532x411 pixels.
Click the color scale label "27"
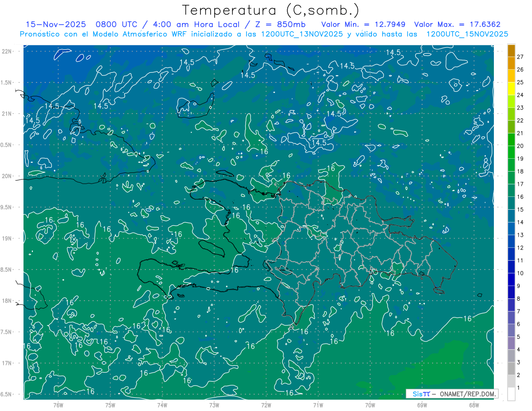tap(520, 57)
